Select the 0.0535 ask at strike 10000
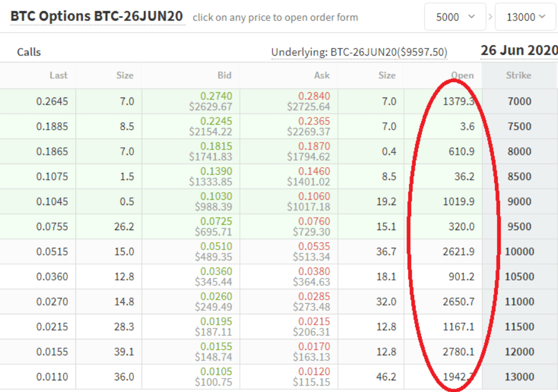Viewport: 558px width, 392px height. tap(314, 247)
